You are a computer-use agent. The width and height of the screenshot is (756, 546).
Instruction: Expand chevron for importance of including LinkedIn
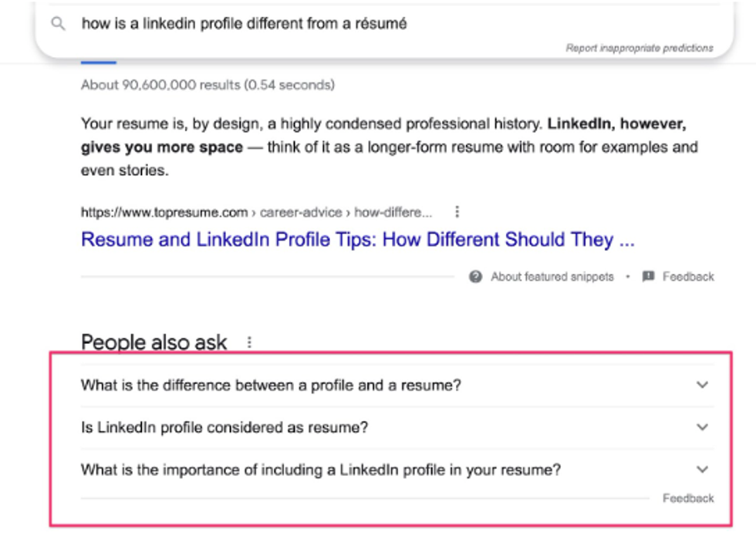702,470
